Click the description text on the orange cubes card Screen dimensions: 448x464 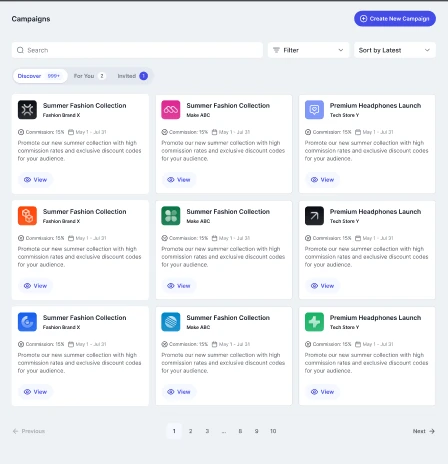[x=79, y=257]
